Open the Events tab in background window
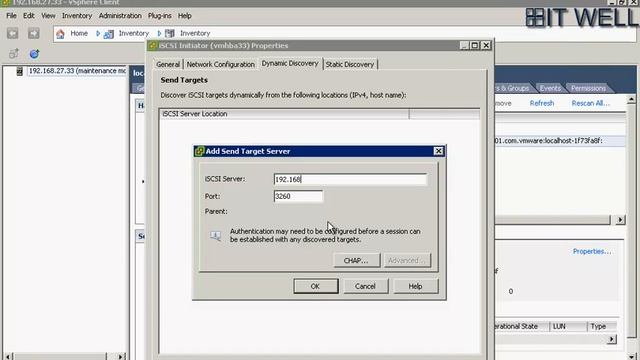 pyautogui.click(x=550, y=88)
